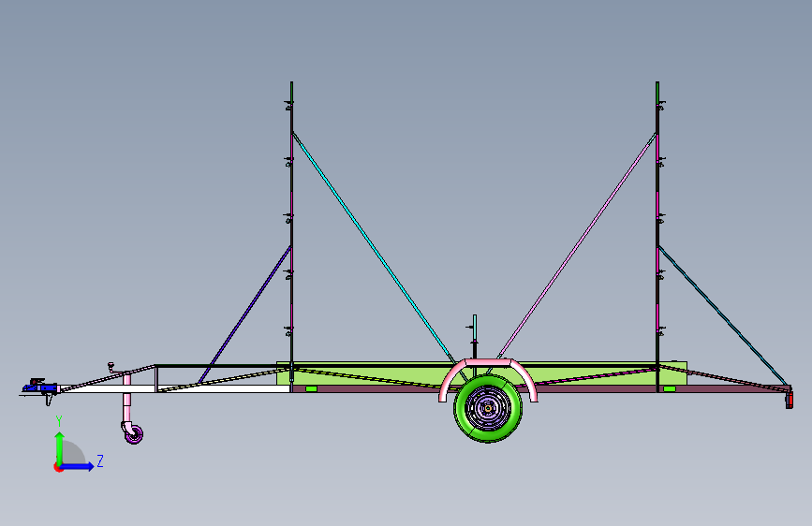This screenshot has width=812, height=526.
Task: Select the short cyan post above the fender
Action: click(474, 329)
